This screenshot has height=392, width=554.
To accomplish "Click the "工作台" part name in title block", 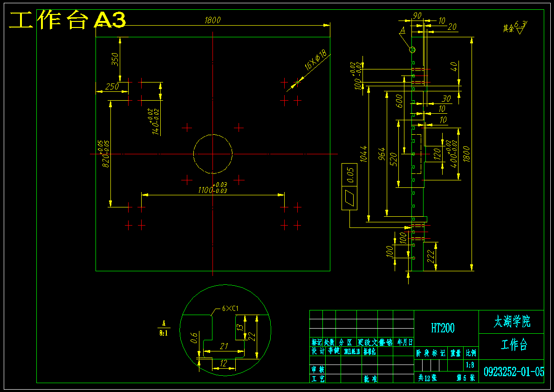I will tap(514, 344).
